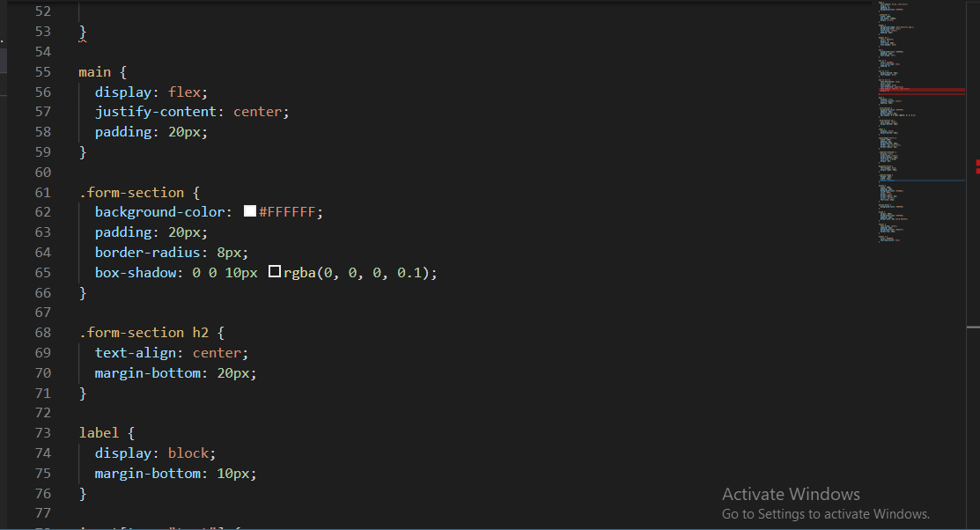
Task: Jump to the red error region in minimap
Action: pos(922,92)
